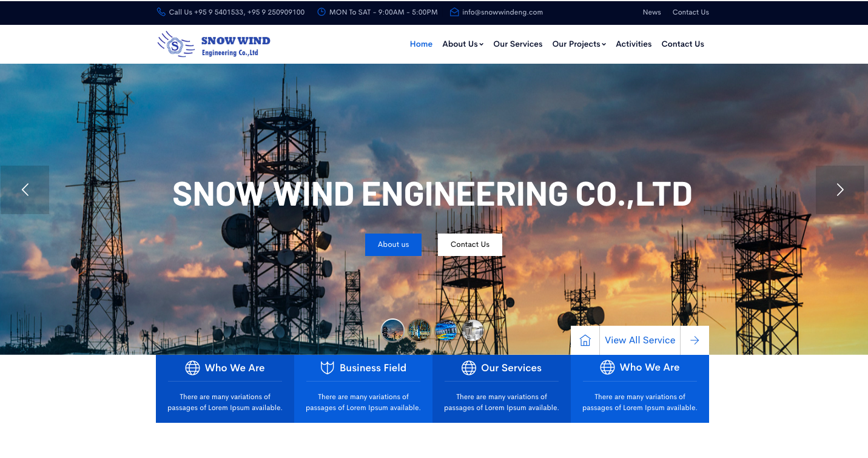Click the Snow Wind Engineering logo
The image size is (868, 458).
[x=214, y=44]
